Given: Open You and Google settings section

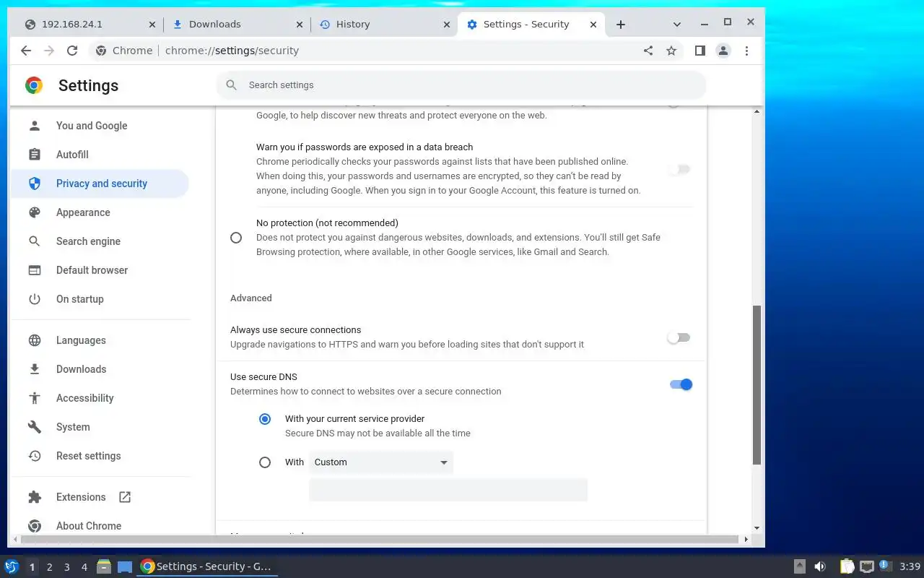Looking at the screenshot, I should point(100,126).
